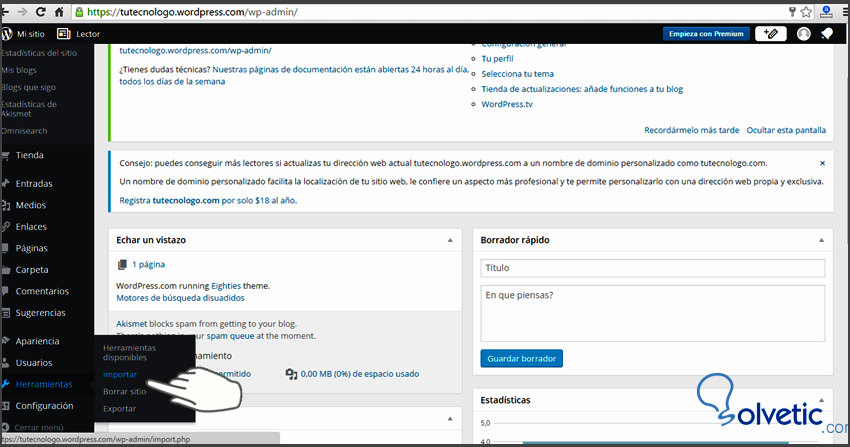850x447 pixels.
Task: Open the Entradas menu
Action: pyautogui.click(x=34, y=184)
